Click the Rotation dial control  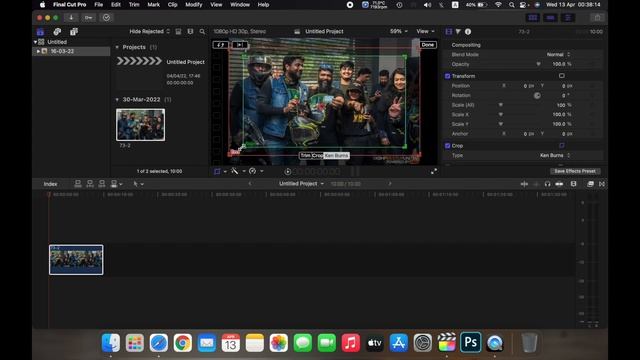[x=537, y=96]
